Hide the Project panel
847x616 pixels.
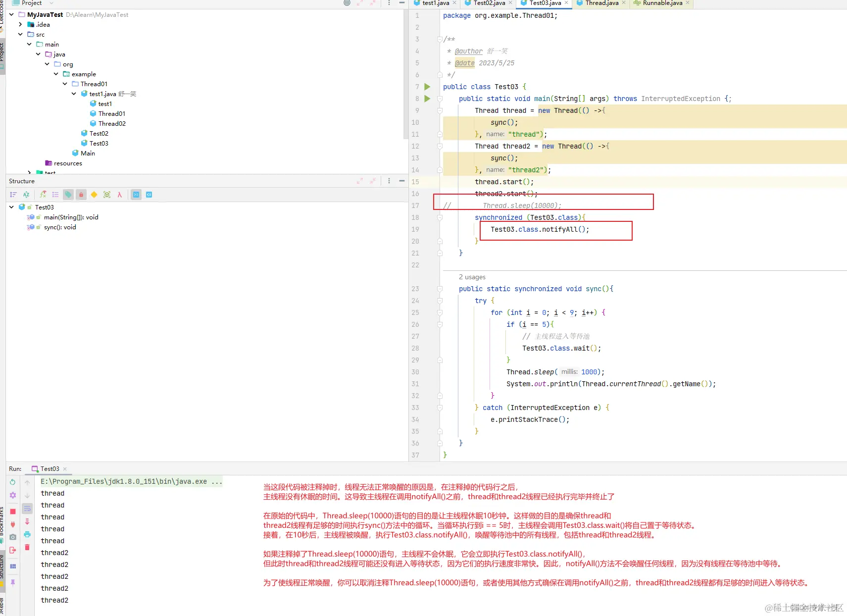click(402, 3)
